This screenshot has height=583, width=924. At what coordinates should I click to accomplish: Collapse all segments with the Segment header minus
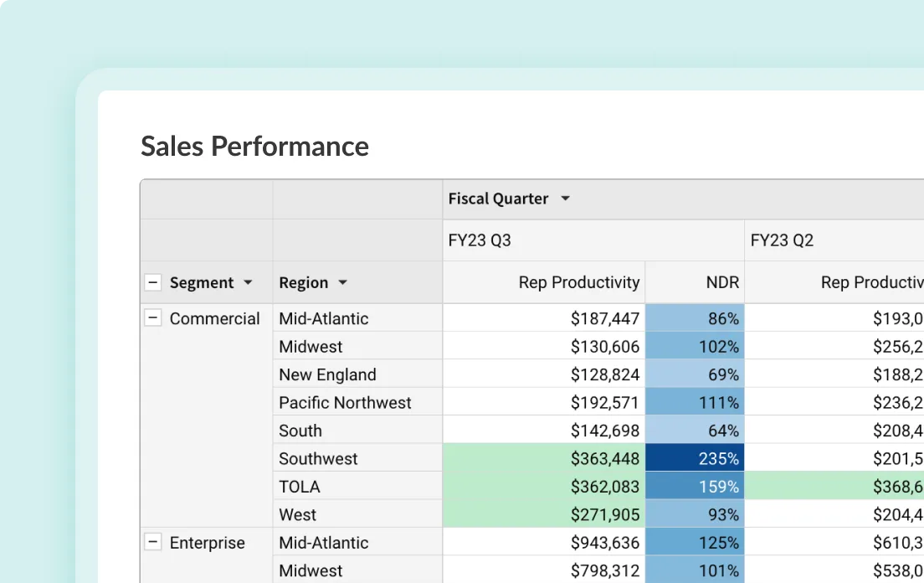tap(153, 282)
